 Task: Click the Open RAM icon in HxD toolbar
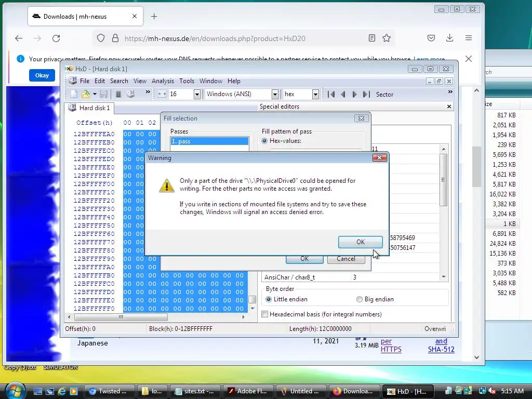(118, 94)
